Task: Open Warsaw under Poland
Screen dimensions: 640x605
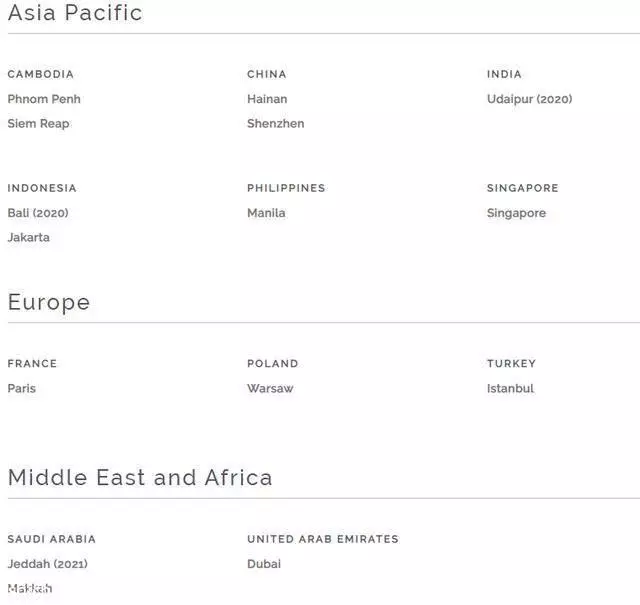Action: pos(270,388)
